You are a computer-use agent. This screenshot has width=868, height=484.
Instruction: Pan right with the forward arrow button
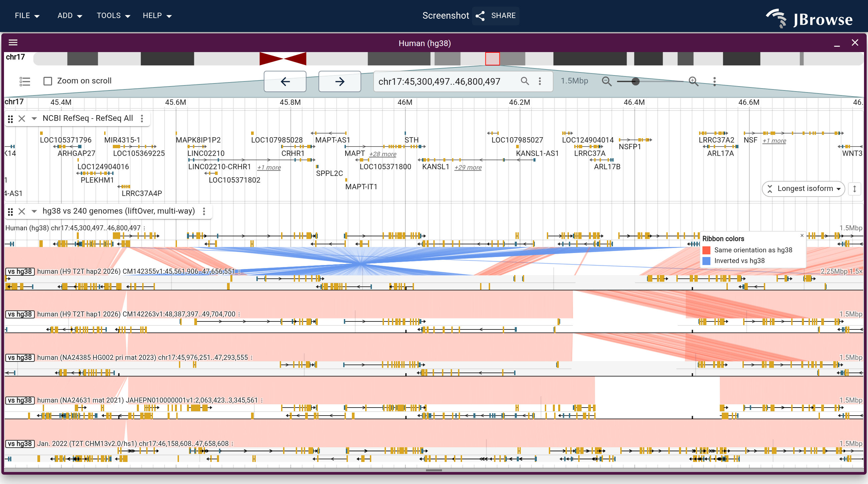(x=340, y=81)
